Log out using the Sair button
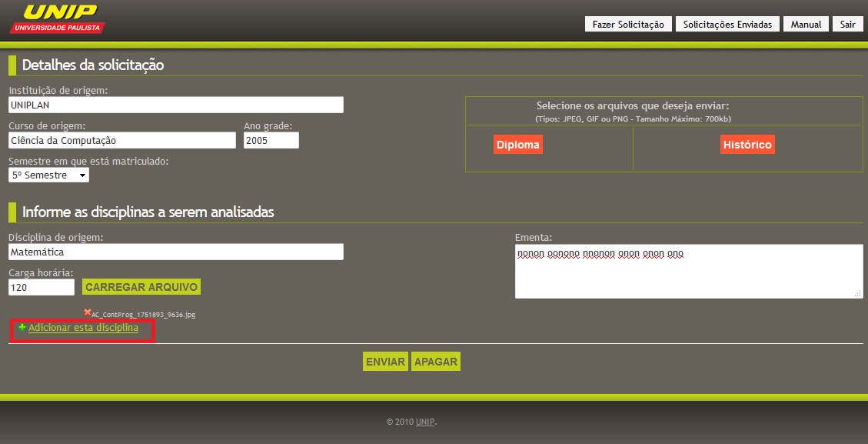This screenshot has width=868, height=444. pos(847,25)
